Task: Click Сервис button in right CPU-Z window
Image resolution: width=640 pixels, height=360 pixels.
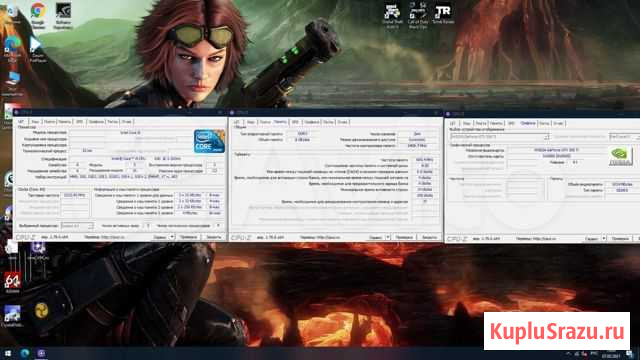Action: (x=591, y=239)
